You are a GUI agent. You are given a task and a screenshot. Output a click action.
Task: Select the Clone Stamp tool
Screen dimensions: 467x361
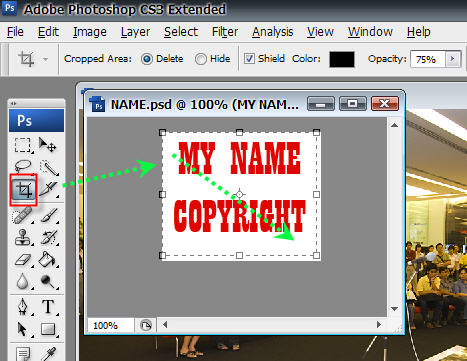pos(23,237)
